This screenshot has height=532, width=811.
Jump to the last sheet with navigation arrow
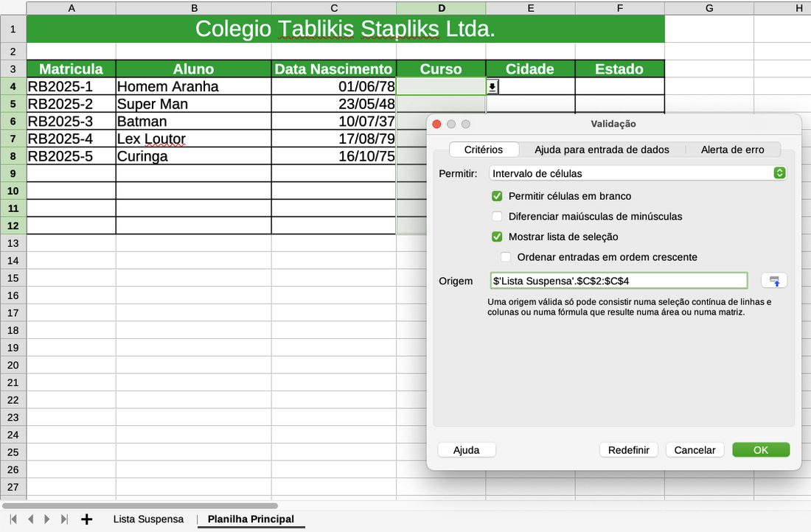click(x=64, y=519)
